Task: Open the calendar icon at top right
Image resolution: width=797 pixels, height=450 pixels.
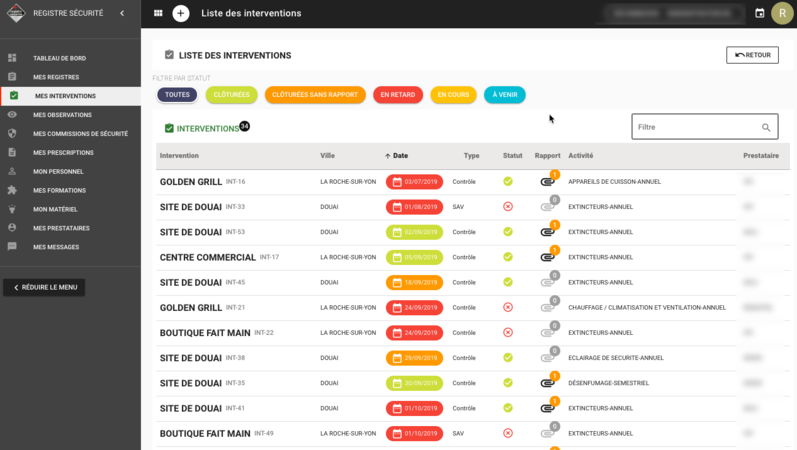Action: (759, 13)
